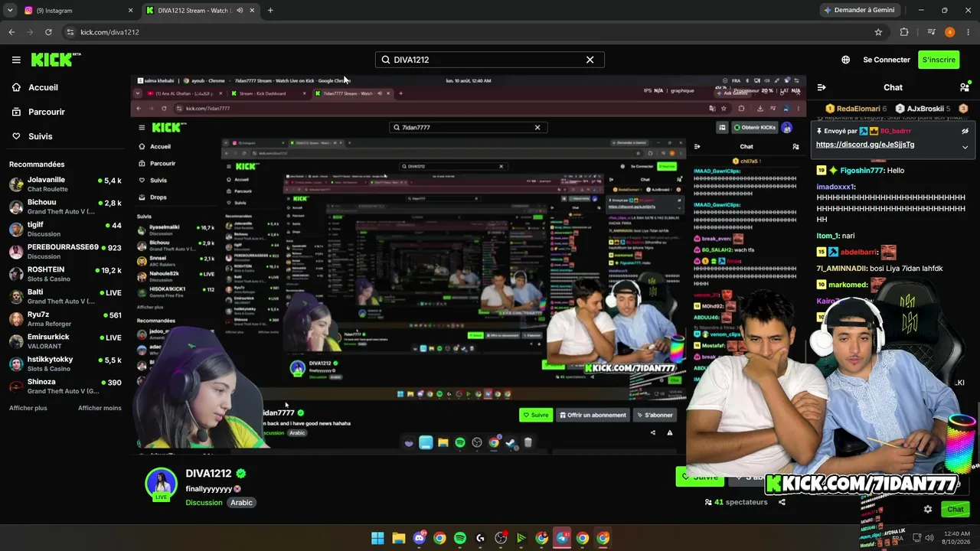
Task: Select the DIVA1212 Stream browser tab
Action: (x=201, y=11)
